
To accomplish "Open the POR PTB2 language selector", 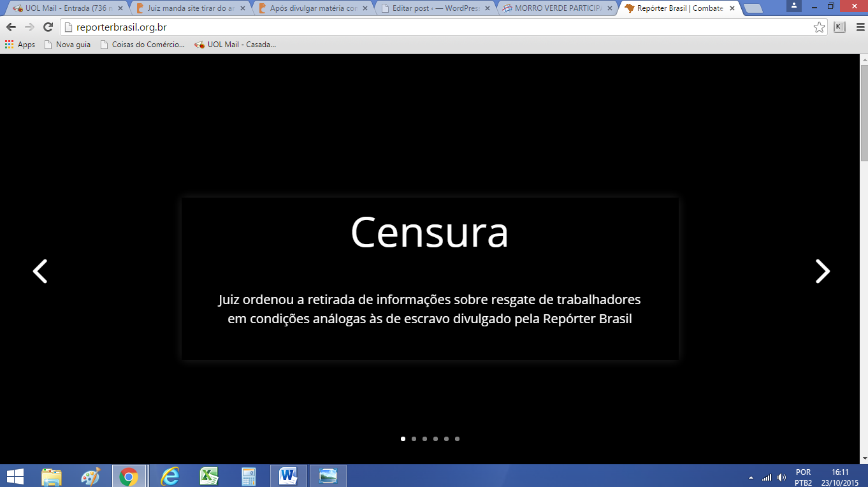I will [803, 477].
